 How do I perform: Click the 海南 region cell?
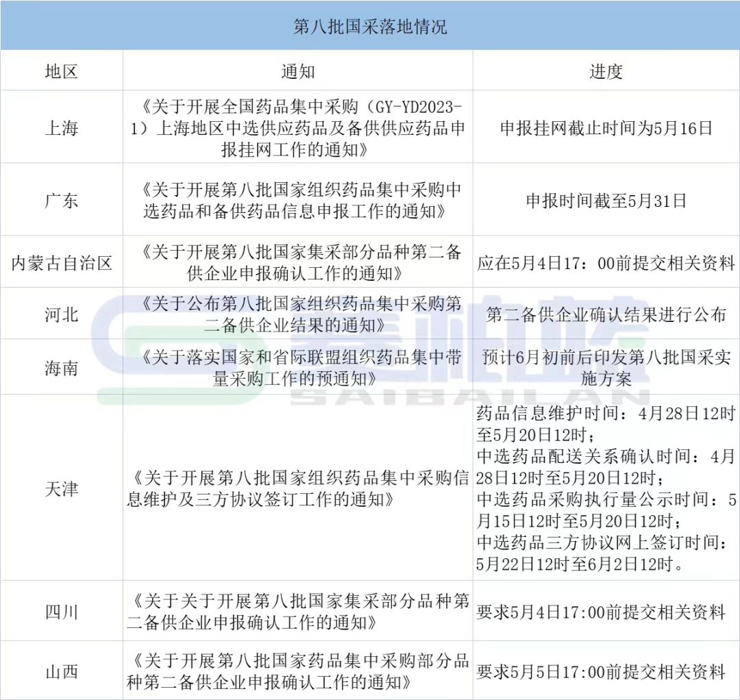pyautogui.click(x=62, y=368)
